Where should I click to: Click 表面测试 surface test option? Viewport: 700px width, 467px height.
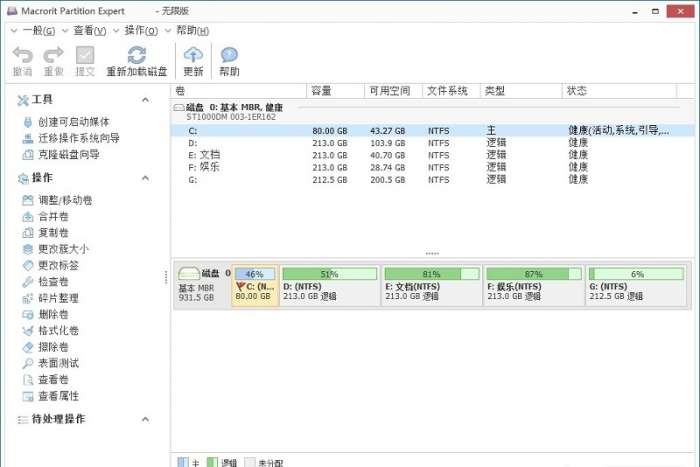[58, 363]
